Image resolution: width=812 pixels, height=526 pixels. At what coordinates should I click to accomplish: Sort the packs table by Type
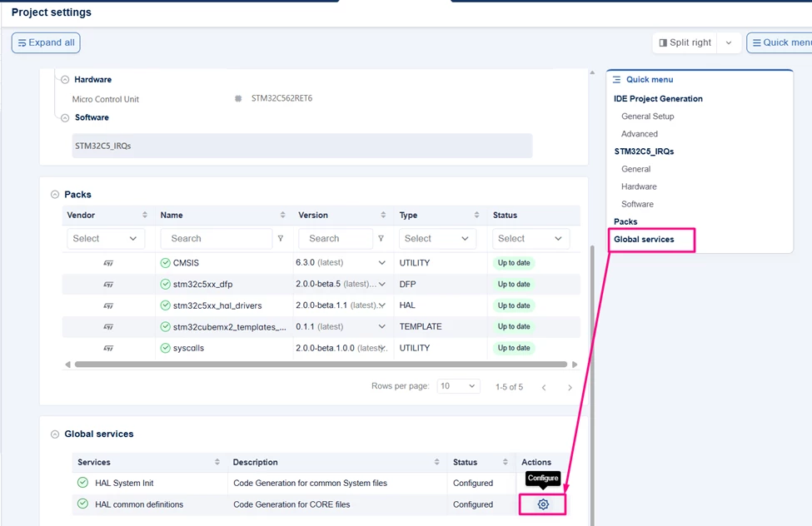[476, 215]
